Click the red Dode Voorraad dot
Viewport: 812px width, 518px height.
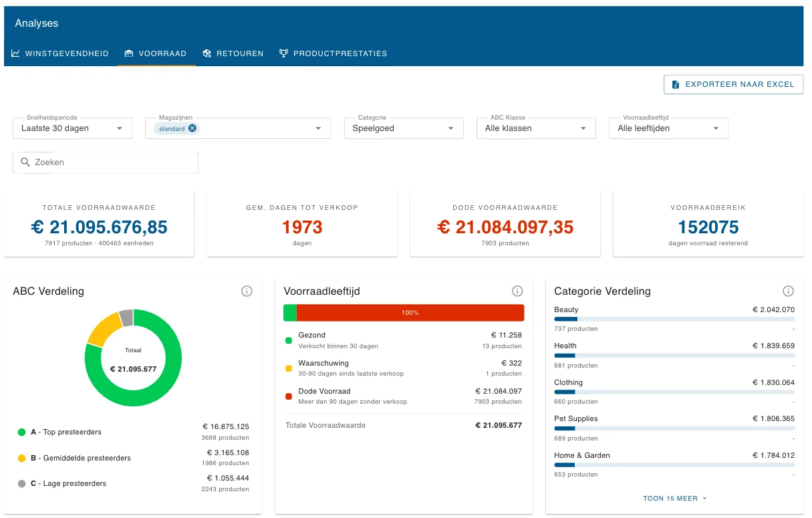click(289, 396)
